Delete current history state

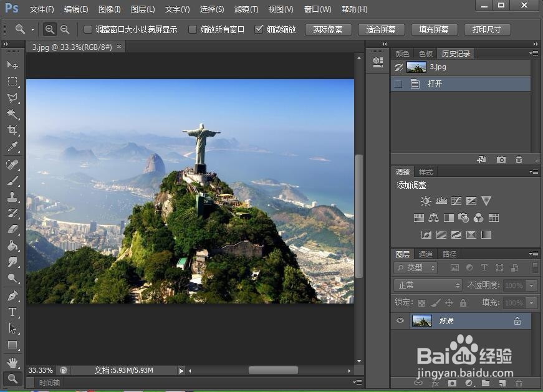519,160
